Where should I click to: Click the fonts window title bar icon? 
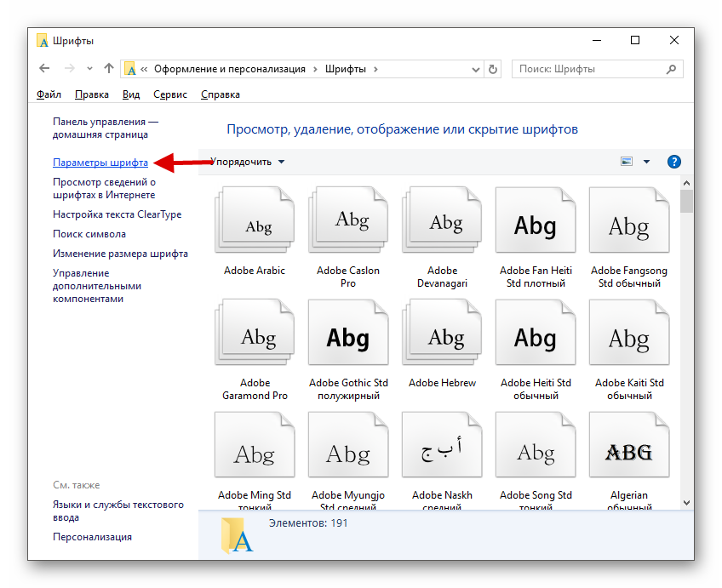pyautogui.click(x=43, y=41)
